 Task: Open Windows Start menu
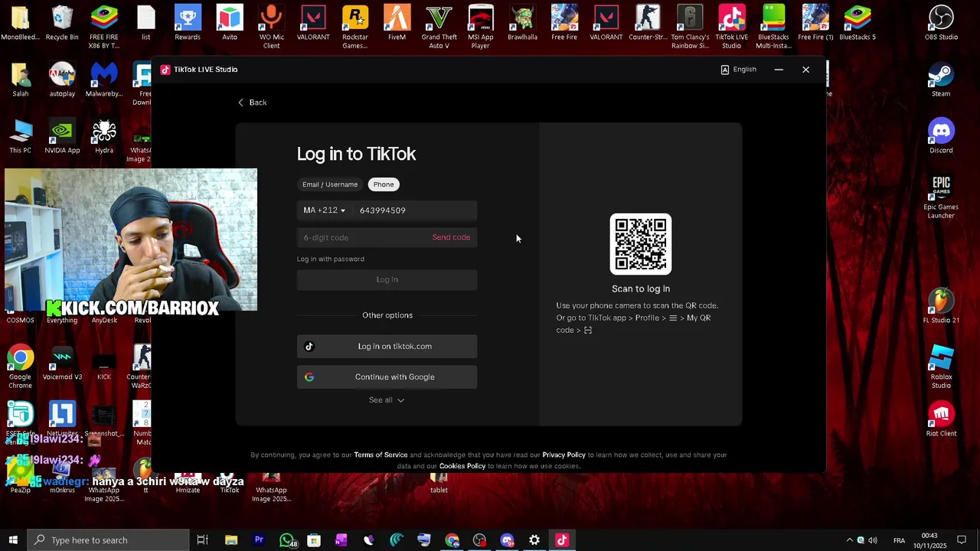tap(13, 540)
